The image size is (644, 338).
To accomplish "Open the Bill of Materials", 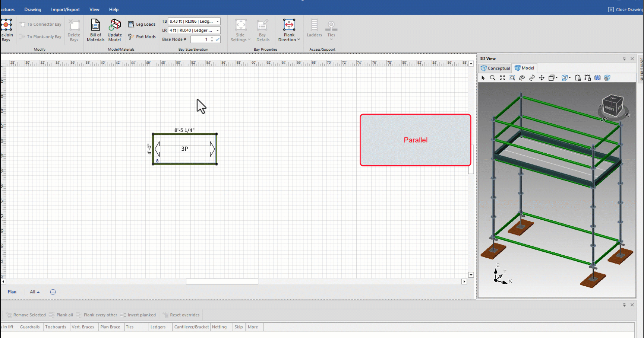I will (95, 30).
